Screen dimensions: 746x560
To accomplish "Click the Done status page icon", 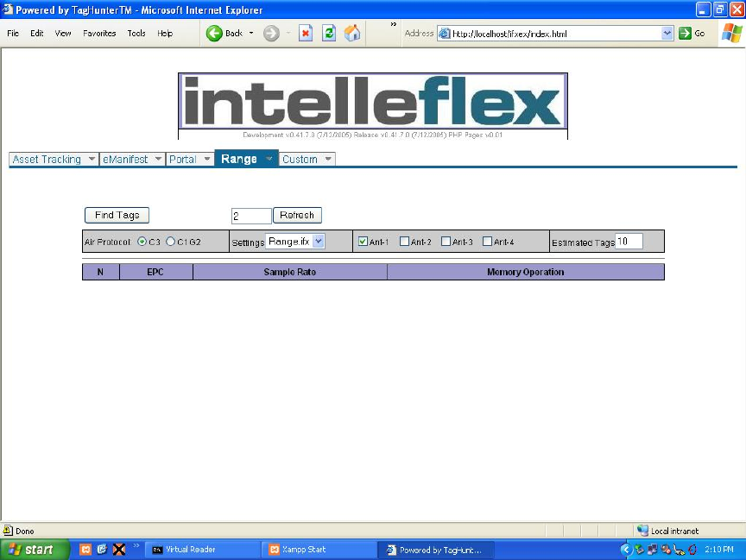I will click(x=8, y=531).
